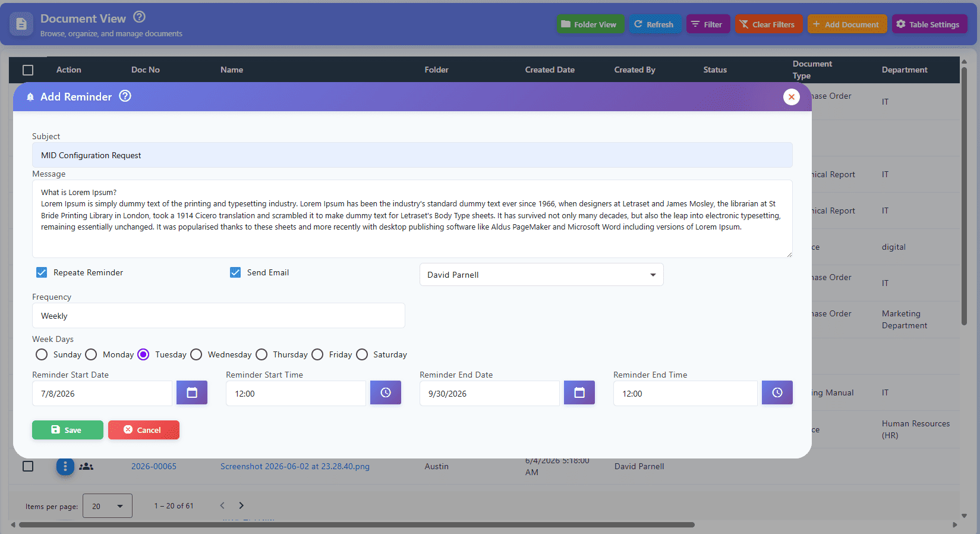Switch to Folder View
The height and width of the screenshot is (534, 980).
pyautogui.click(x=590, y=24)
